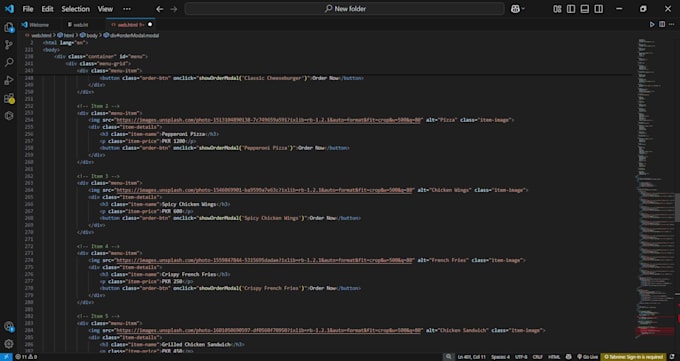
Task: Open the Run and Debug view
Action: point(9,80)
